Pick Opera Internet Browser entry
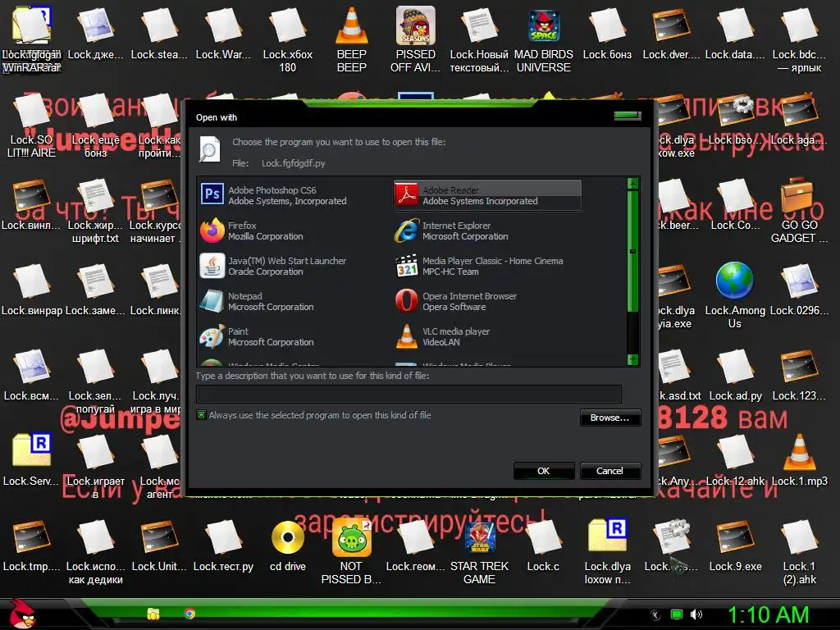The image size is (840, 630). (x=487, y=302)
